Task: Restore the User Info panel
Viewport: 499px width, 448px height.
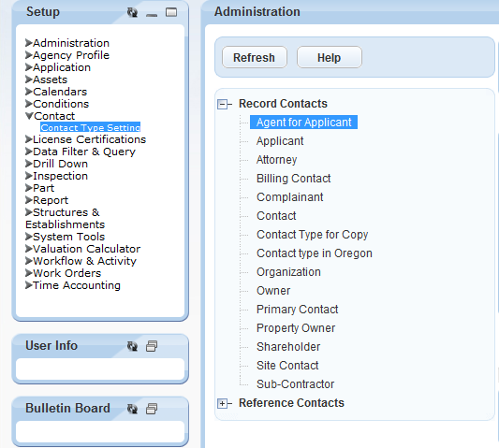Action: (152, 346)
